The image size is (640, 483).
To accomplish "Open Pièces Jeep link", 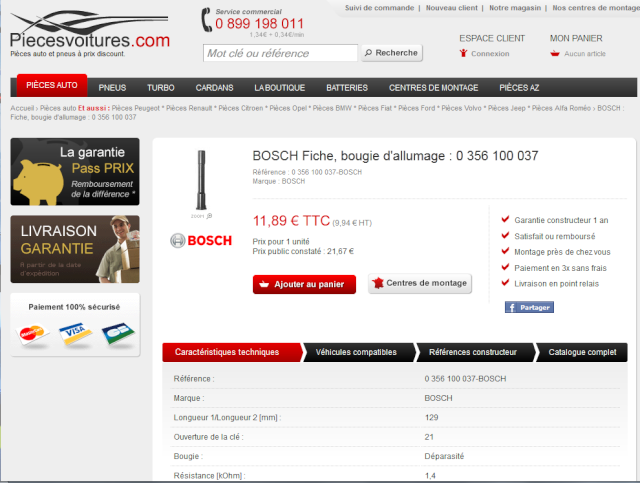I will tap(507, 108).
